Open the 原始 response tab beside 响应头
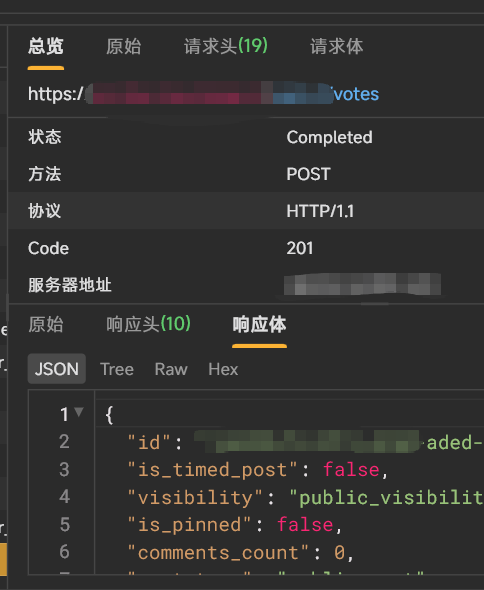The height and width of the screenshot is (590, 484). 46,324
